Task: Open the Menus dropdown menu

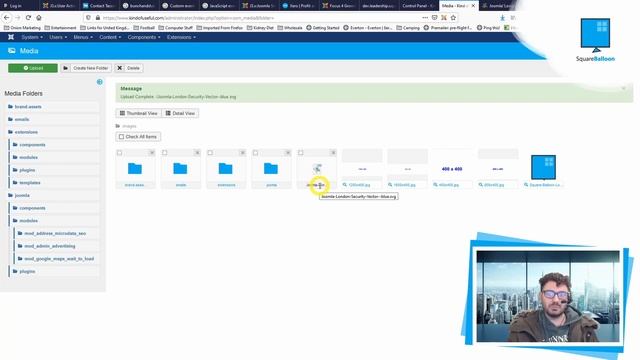Action: point(83,37)
